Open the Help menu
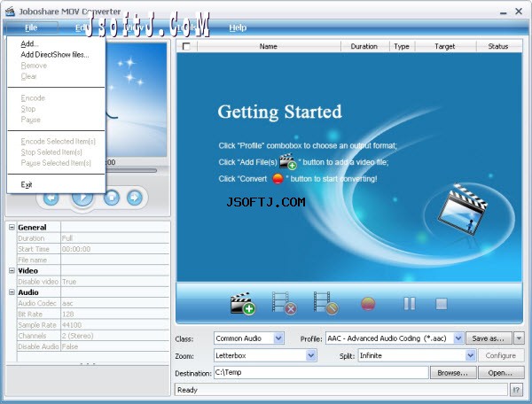The image size is (532, 404). pyautogui.click(x=238, y=27)
